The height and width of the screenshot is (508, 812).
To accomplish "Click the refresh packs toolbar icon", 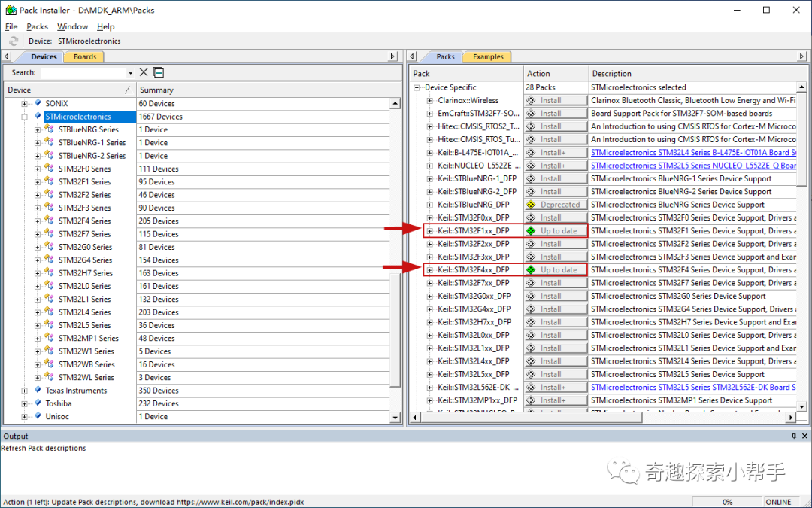I will coord(14,41).
